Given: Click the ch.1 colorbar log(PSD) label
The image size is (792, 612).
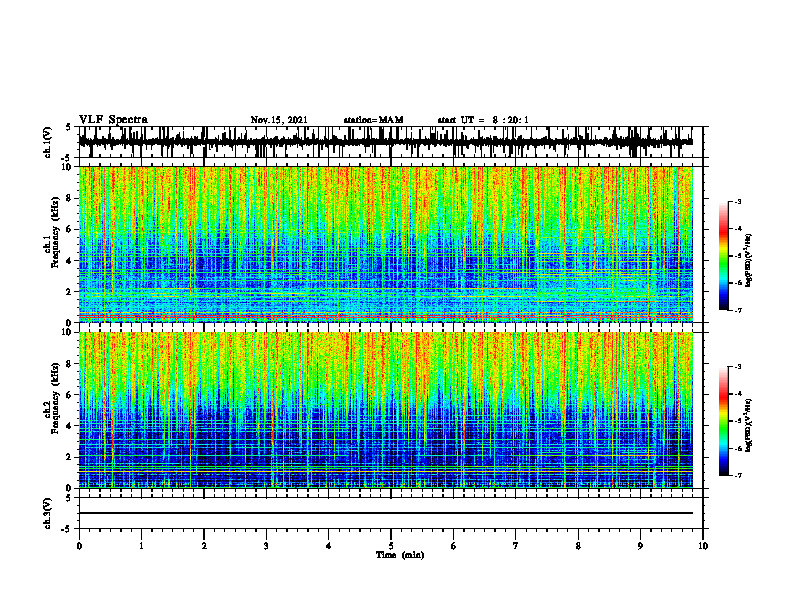Looking at the screenshot, I should tap(749, 261).
